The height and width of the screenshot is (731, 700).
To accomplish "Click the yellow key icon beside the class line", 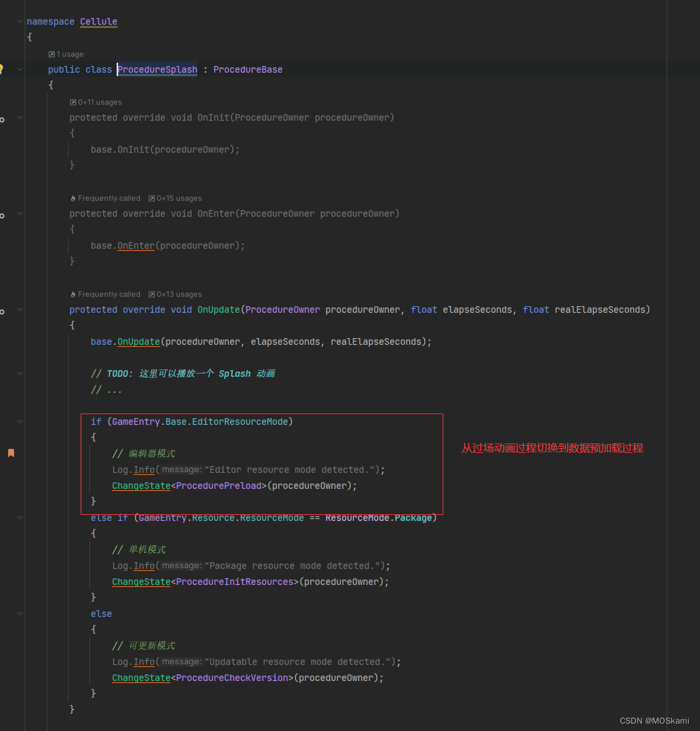I will click(x=3, y=69).
